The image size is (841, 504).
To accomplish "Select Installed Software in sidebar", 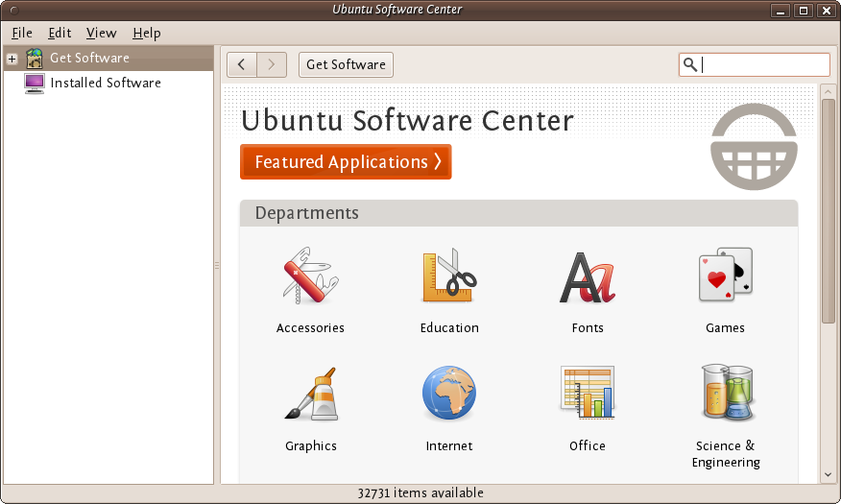I will coord(106,83).
